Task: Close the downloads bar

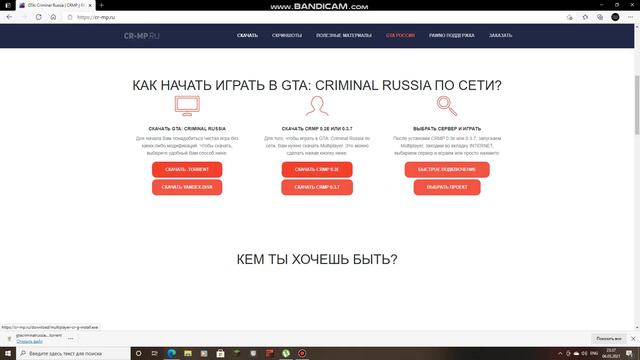Action: 633,339
